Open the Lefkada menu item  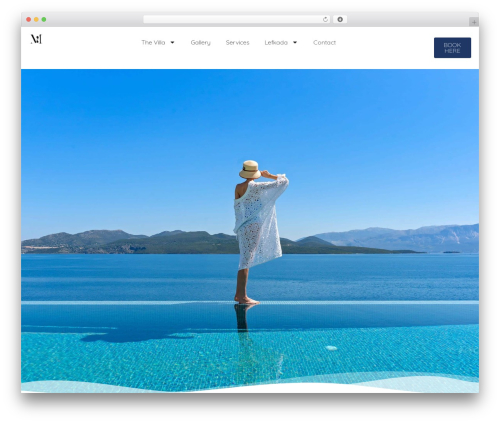[276, 42]
